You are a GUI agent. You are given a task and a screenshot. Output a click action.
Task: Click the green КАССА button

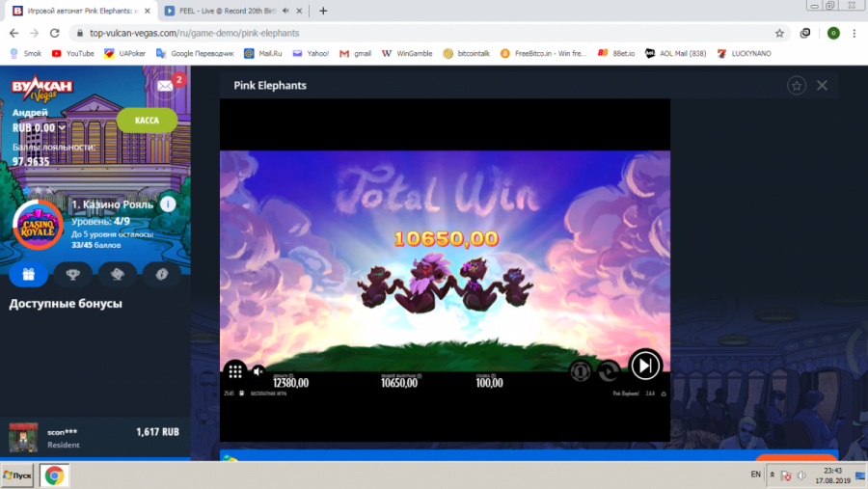point(147,121)
